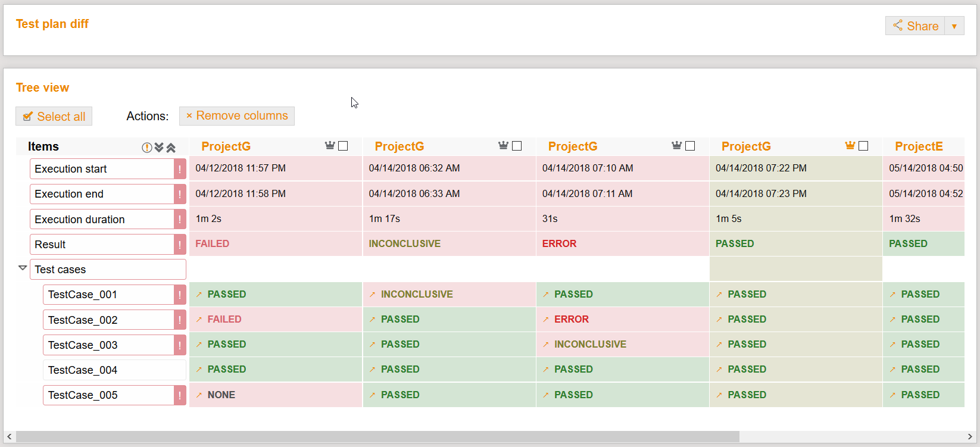
Task: Open the Share dropdown arrow
Action: (x=954, y=26)
